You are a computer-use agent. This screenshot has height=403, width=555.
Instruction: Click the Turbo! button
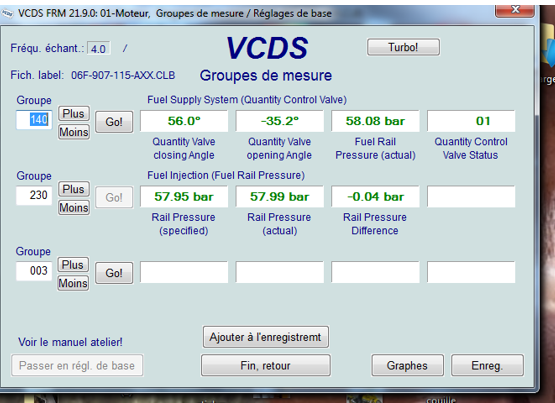[403, 47]
